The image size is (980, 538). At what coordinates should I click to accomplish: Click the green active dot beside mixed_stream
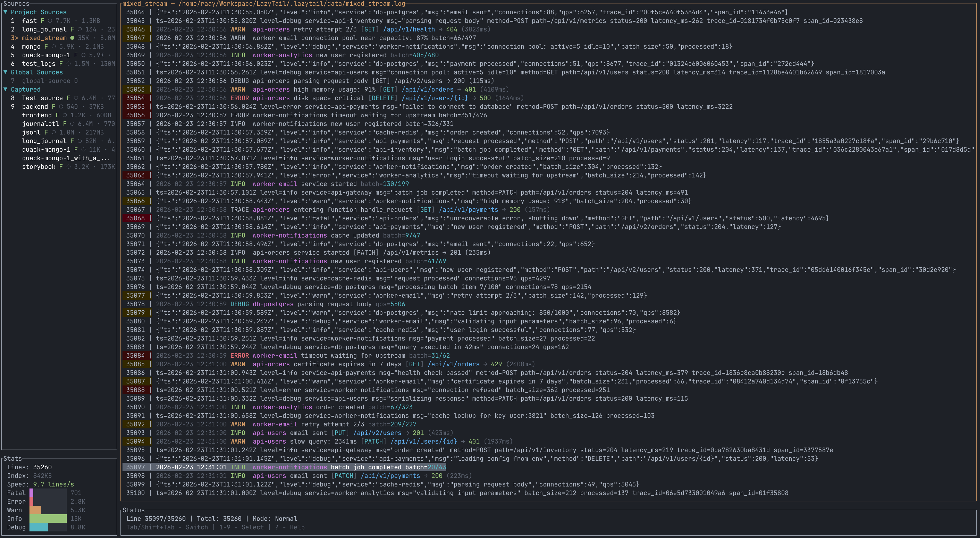coord(72,38)
